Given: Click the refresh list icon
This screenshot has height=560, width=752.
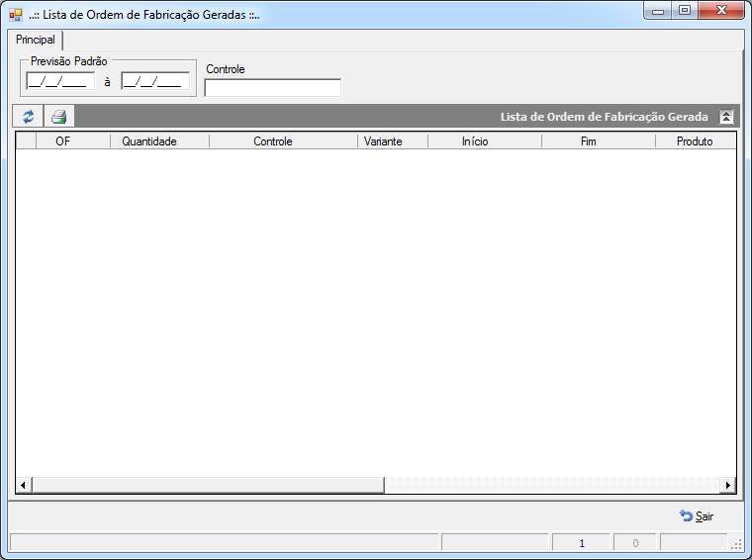Looking at the screenshot, I should coord(28,116).
